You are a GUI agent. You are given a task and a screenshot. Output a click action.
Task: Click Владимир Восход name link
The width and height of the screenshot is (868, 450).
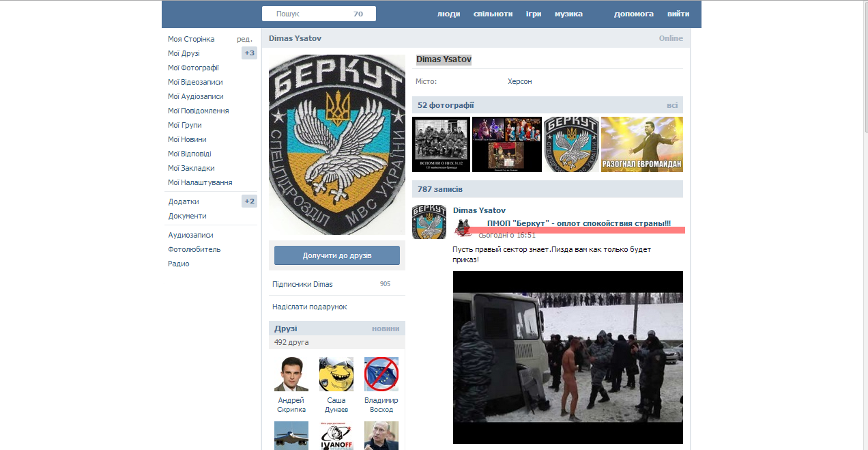pyautogui.click(x=381, y=405)
